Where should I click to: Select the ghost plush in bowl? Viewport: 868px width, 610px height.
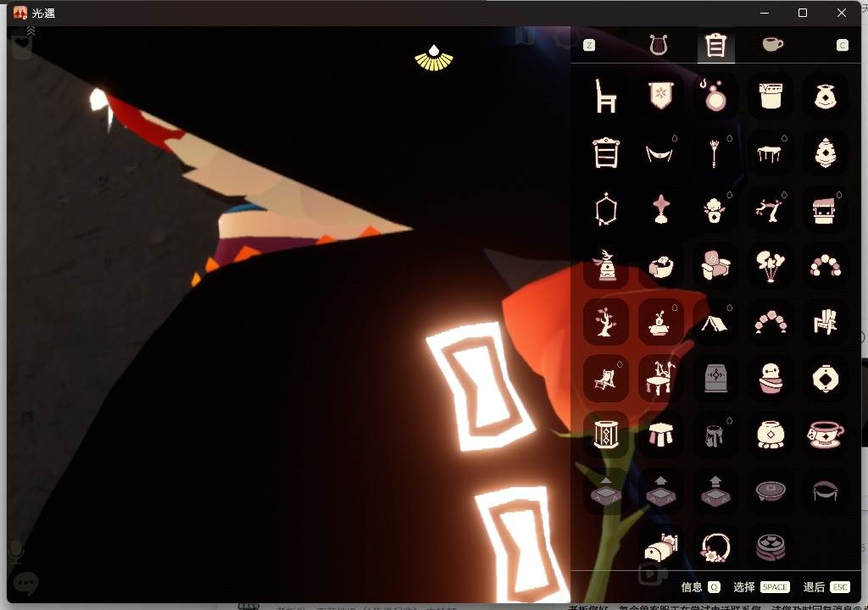pyautogui.click(x=770, y=380)
